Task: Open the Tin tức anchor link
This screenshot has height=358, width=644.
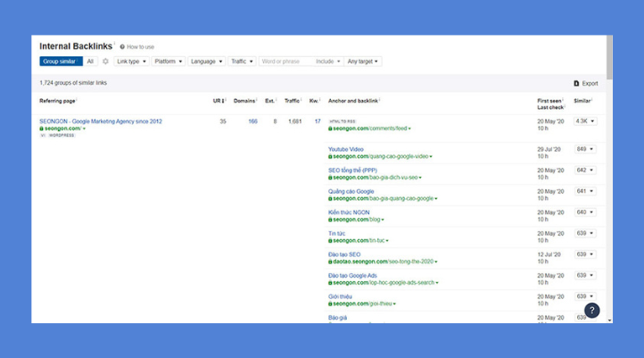Action: click(x=337, y=234)
